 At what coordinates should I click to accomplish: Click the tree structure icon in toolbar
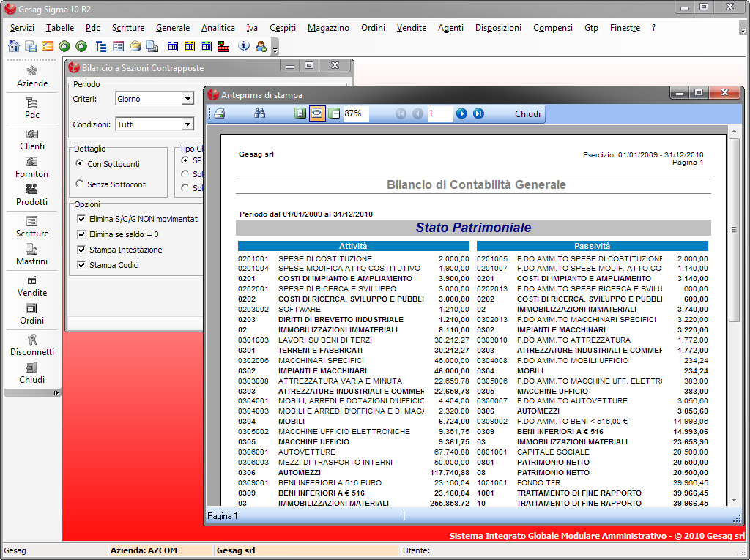101,46
